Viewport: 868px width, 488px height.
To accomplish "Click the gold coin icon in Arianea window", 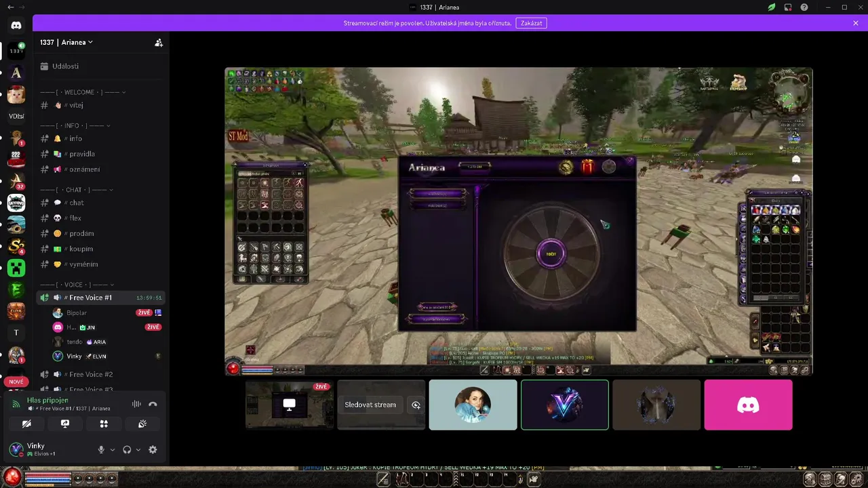I will [566, 167].
